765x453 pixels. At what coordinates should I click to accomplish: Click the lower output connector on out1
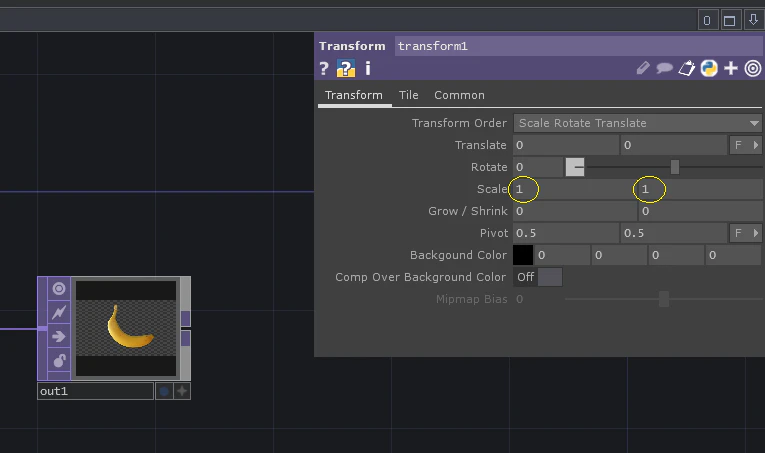[185, 338]
